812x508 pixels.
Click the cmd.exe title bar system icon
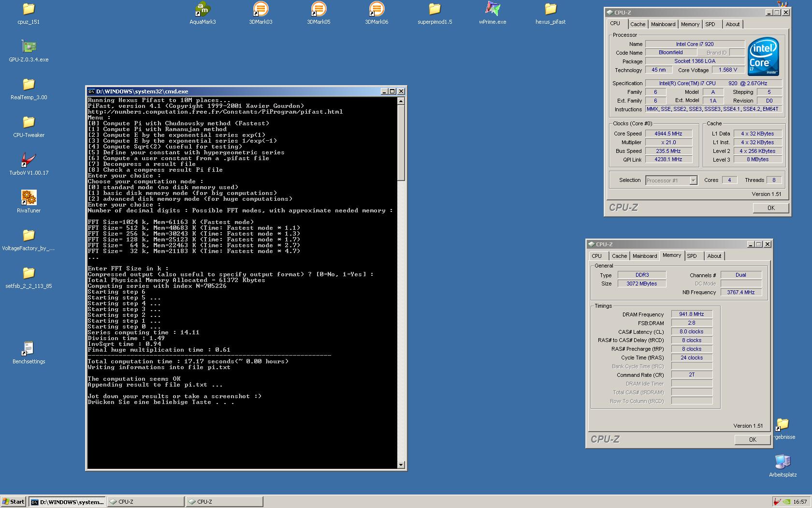91,91
